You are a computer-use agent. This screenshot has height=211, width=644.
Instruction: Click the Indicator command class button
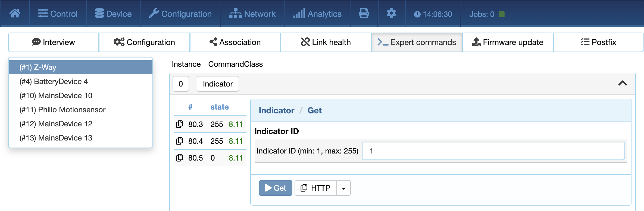tap(218, 84)
